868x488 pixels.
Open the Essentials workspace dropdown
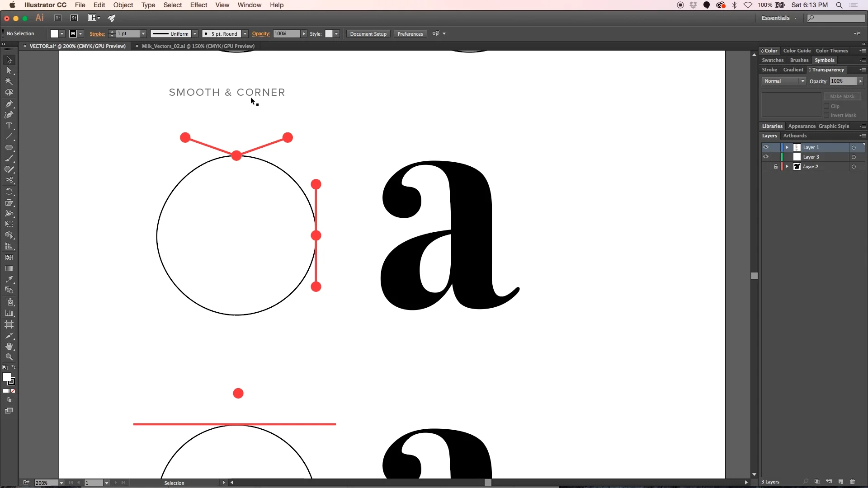tap(779, 18)
